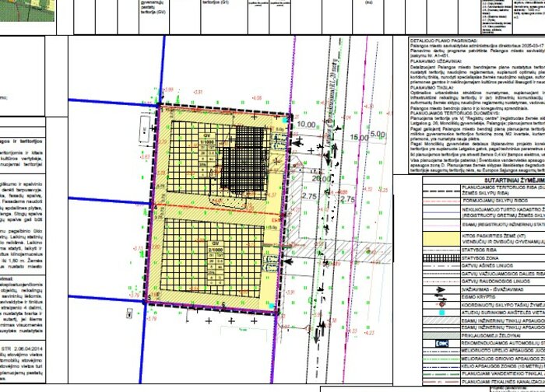Image resolution: width=545 pixels, height=392 pixels.
Task: Click the green situation map thumbnail at the top-left corner of the sheet
Action: 27,10
